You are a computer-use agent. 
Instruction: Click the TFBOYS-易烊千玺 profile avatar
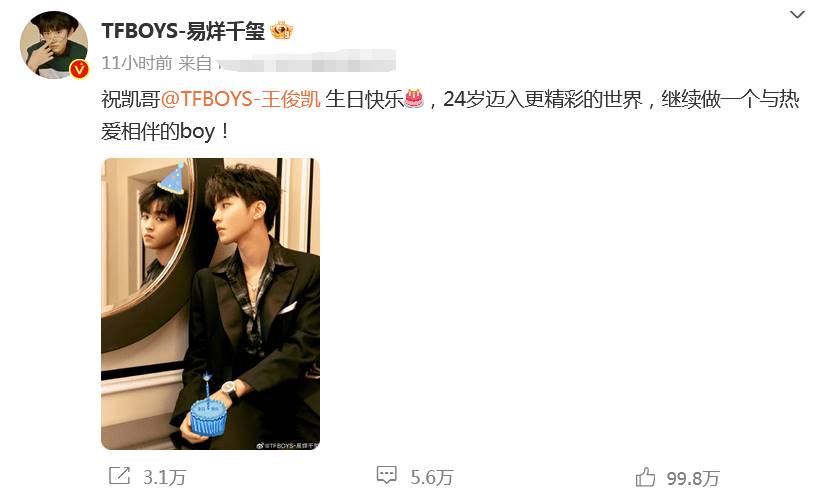point(54,45)
